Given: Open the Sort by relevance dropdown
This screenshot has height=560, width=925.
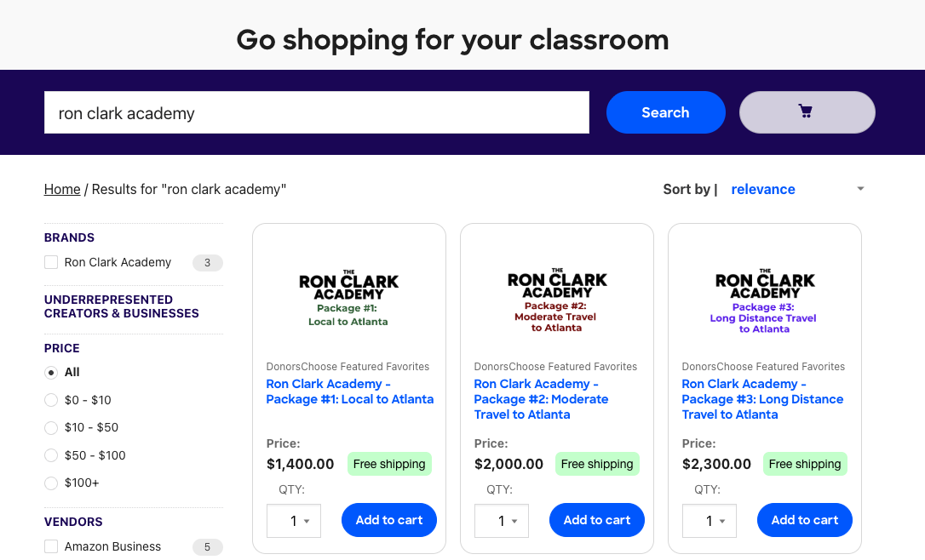Looking at the screenshot, I should click(x=796, y=189).
